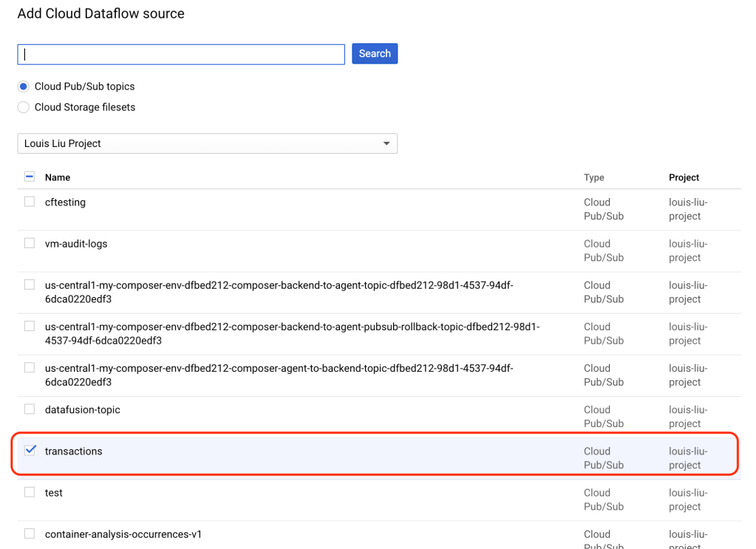
Task: Check the datafusion-topic checkbox
Action: pyautogui.click(x=30, y=409)
